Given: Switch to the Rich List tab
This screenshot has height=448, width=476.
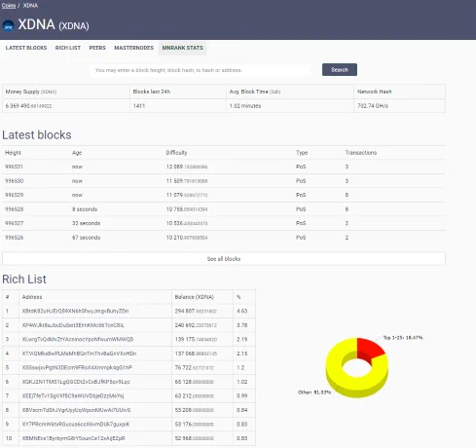Looking at the screenshot, I should 68,48.
